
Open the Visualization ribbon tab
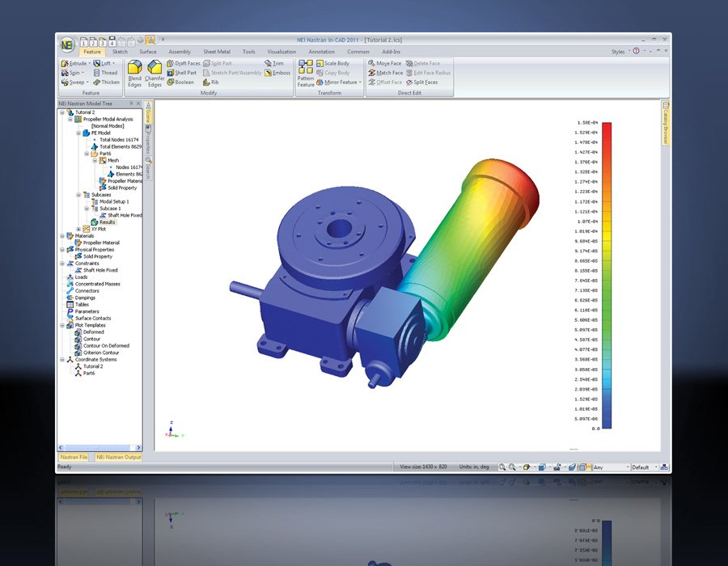[281, 52]
